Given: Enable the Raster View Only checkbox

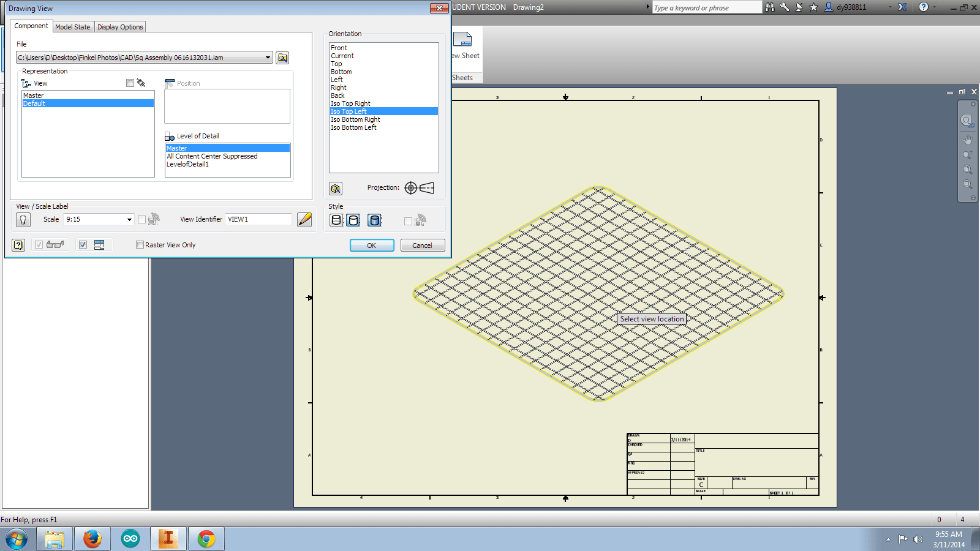Looking at the screenshot, I should pos(140,244).
